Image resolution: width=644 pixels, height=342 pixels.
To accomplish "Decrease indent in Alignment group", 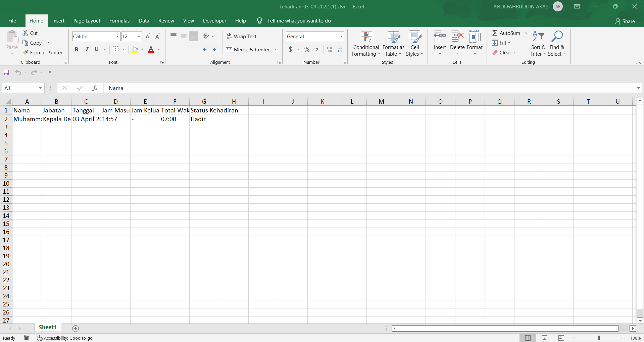I will (206, 49).
